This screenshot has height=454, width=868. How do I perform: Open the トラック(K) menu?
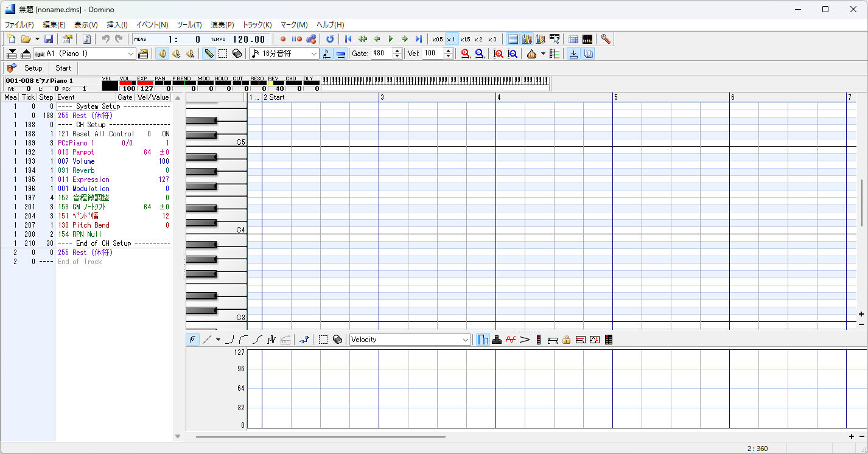[257, 25]
